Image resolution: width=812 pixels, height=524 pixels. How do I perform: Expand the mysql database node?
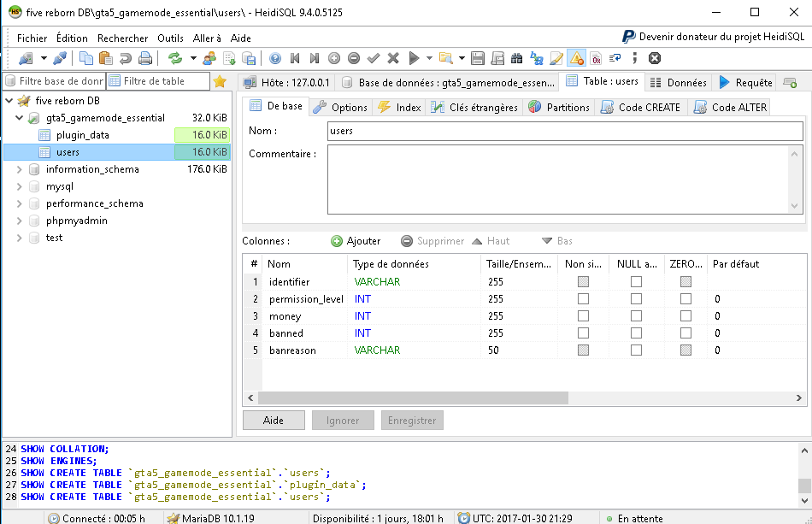pos(19,186)
